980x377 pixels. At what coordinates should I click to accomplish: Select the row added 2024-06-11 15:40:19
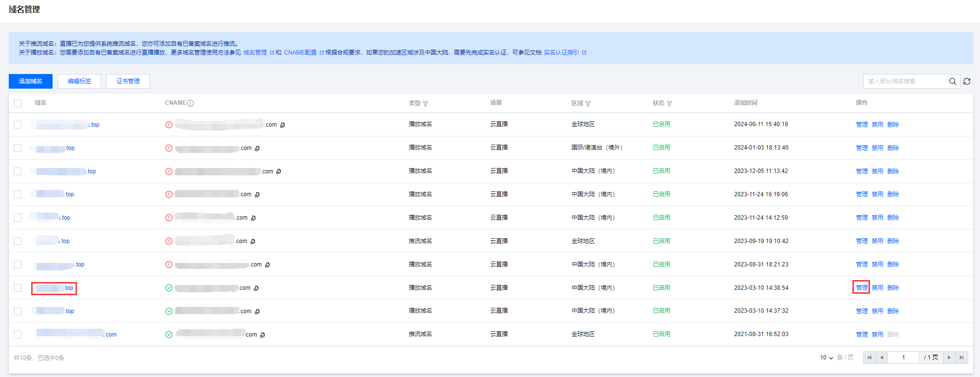point(18,125)
